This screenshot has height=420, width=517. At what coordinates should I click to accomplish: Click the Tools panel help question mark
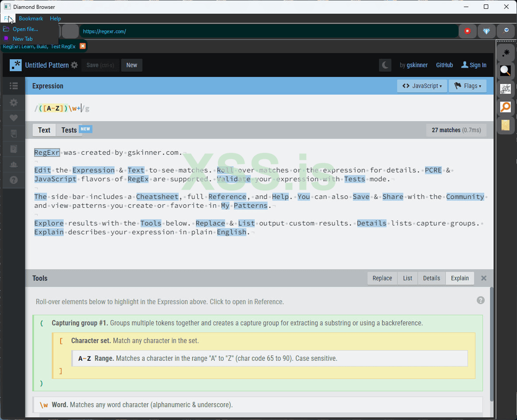pos(480,300)
